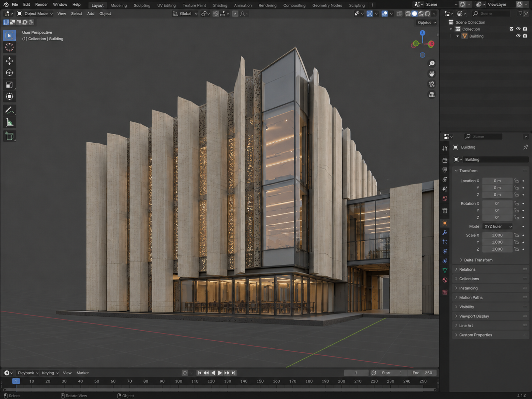Image resolution: width=532 pixels, height=399 pixels.
Task: Switch to the Shading workspace tab
Action: 220,5
